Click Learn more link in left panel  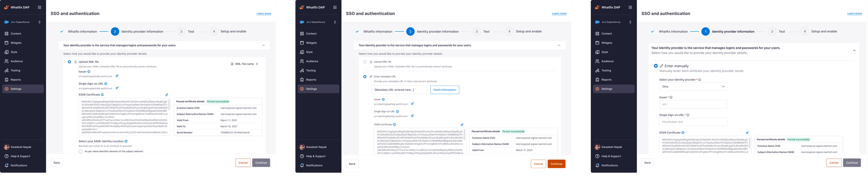[264, 14]
